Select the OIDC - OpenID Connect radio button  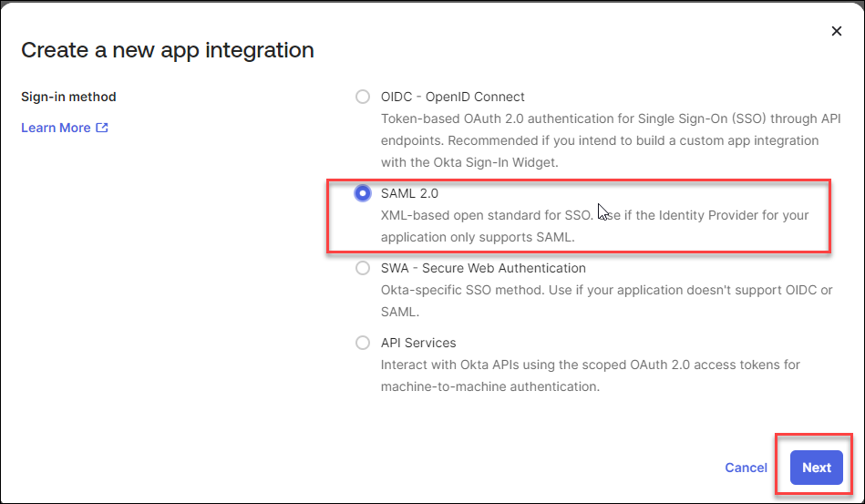pyautogui.click(x=363, y=97)
